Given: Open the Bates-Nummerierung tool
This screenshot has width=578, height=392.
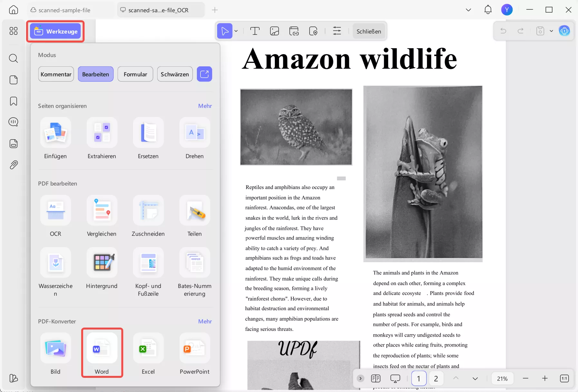Looking at the screenshot, I should 195,272.
